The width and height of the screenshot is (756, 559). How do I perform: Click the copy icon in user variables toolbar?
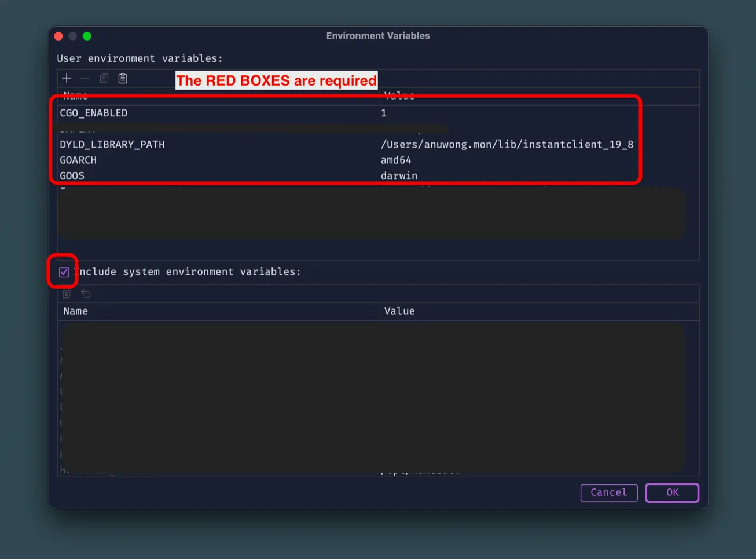(104, 78)
